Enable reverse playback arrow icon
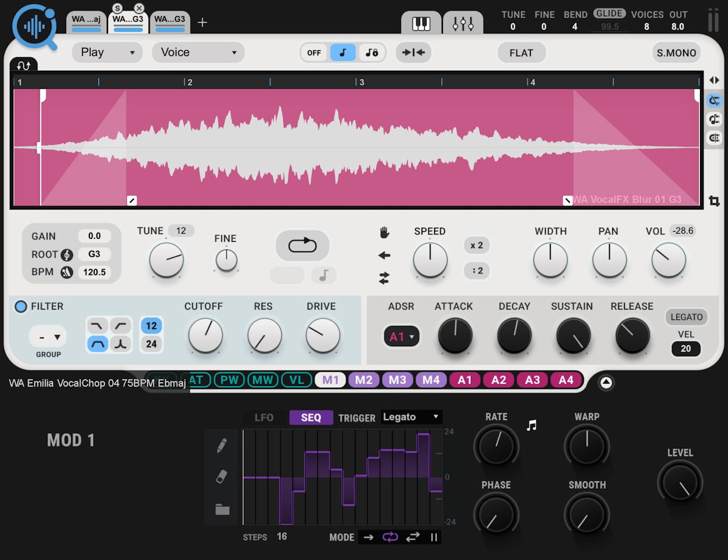Viewport: 728px width, 560px height. [384, 255]
